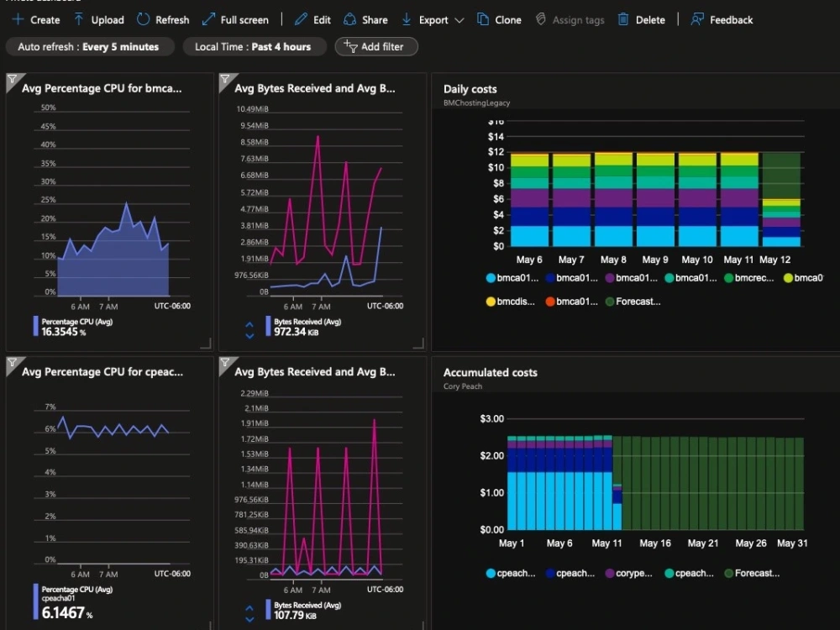Click down chevron by 972.34 KiB metric
Viewport: 840px width, 630px height.
249,337
